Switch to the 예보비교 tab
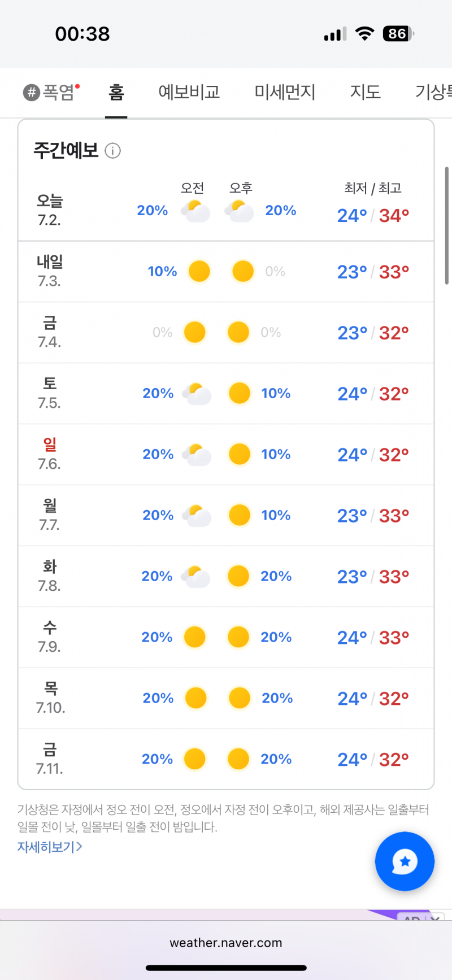 pos(189,92)
